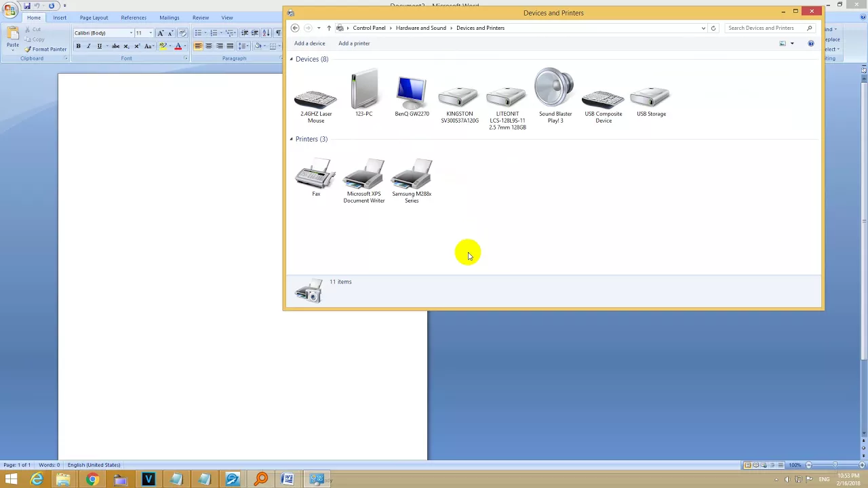Click English (United States) in Word status bar

pos(94,465)
